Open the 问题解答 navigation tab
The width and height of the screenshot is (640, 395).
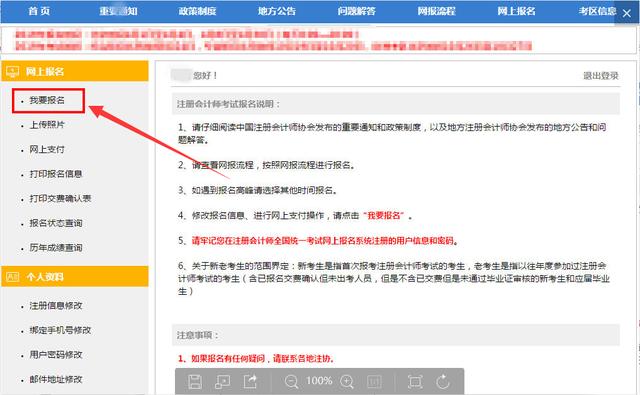click(x=356, y=11)
